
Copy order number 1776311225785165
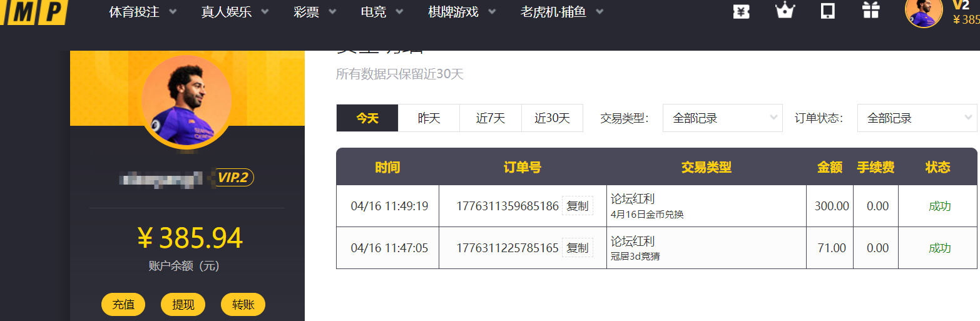click(578, 248)
